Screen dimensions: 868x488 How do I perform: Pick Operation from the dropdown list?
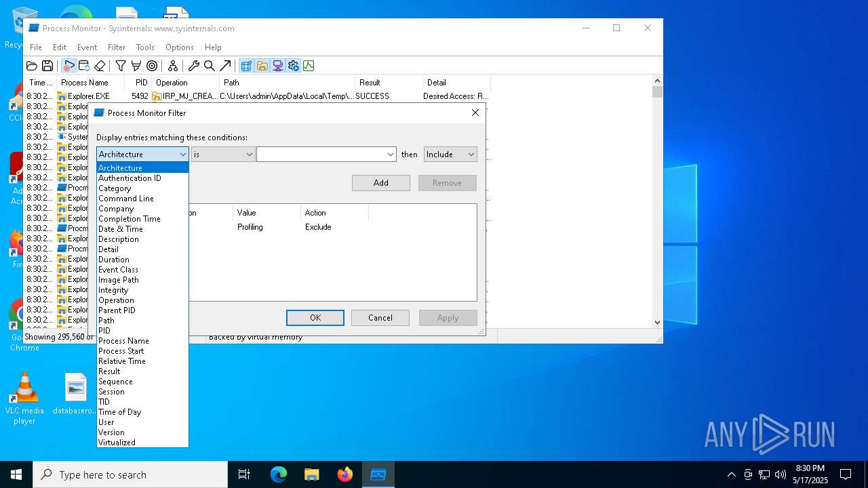pos(142,300)
